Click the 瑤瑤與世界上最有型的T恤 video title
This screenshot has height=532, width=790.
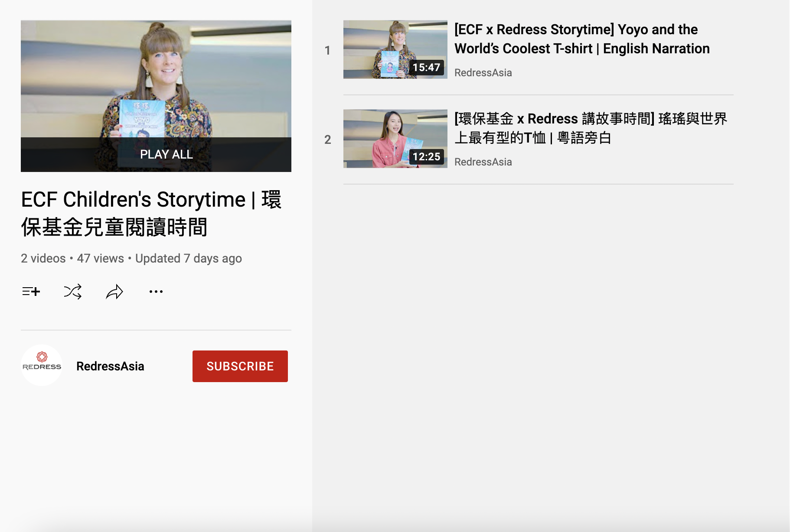point(590,128)
